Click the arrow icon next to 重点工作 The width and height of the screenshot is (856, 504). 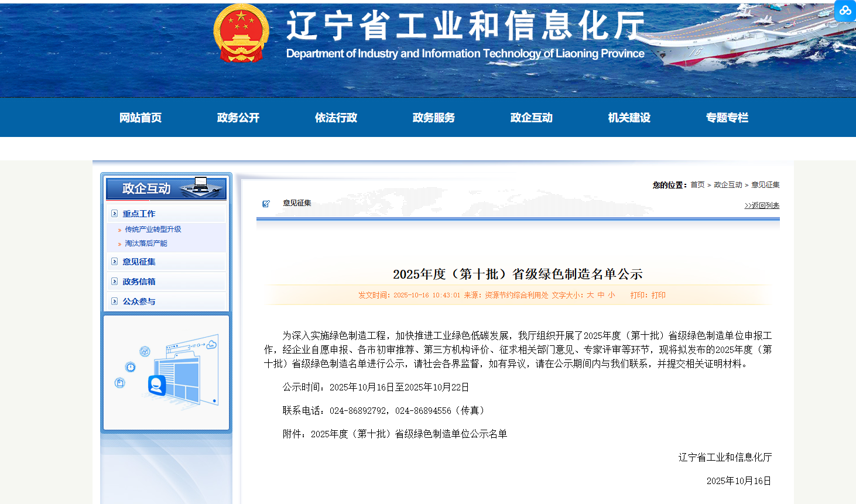click(115, 214)
